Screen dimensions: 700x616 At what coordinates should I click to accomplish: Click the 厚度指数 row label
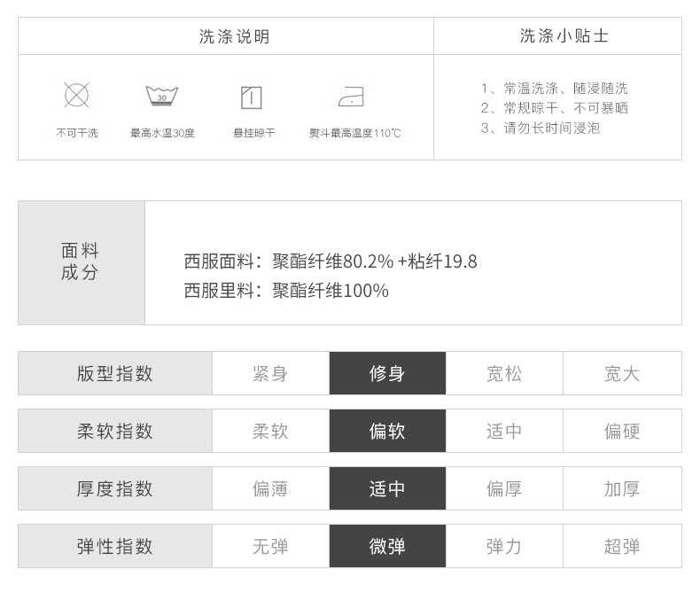pos(115,488)
